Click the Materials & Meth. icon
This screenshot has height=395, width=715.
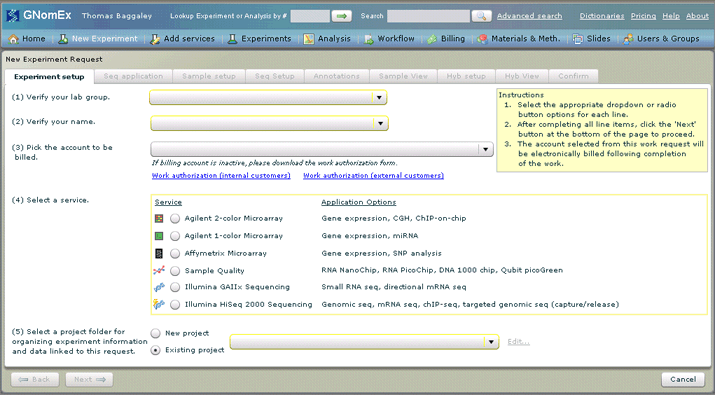pos(482,39)
